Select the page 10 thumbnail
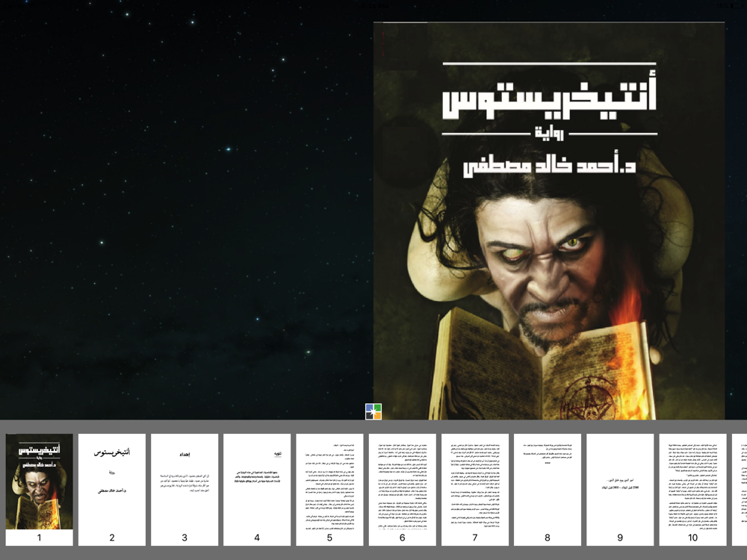The image size is (747, 560). (x=692, y=490)
